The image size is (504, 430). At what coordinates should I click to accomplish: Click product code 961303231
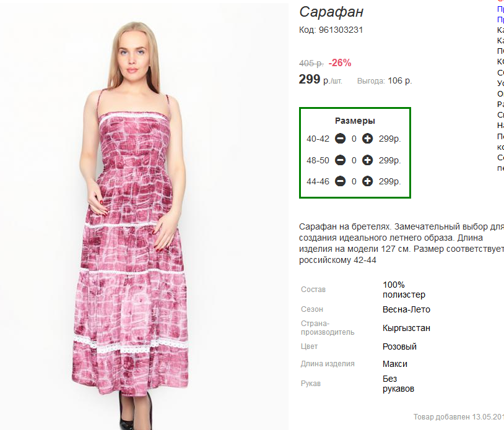pyautogui.click(x=341, y=30)
